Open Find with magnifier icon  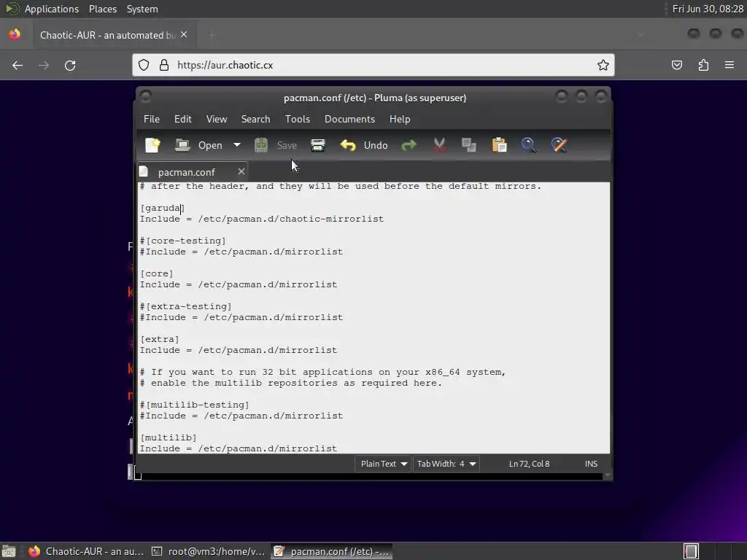coord(529,145)
